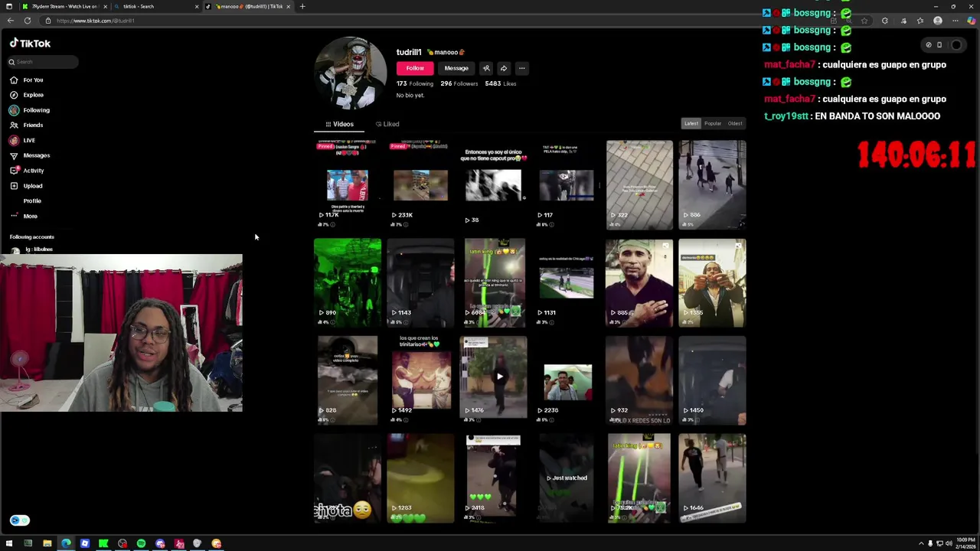The image size is (980, 551).
Task: Sort videos by Latest
Action: click(x=691, y=124)
